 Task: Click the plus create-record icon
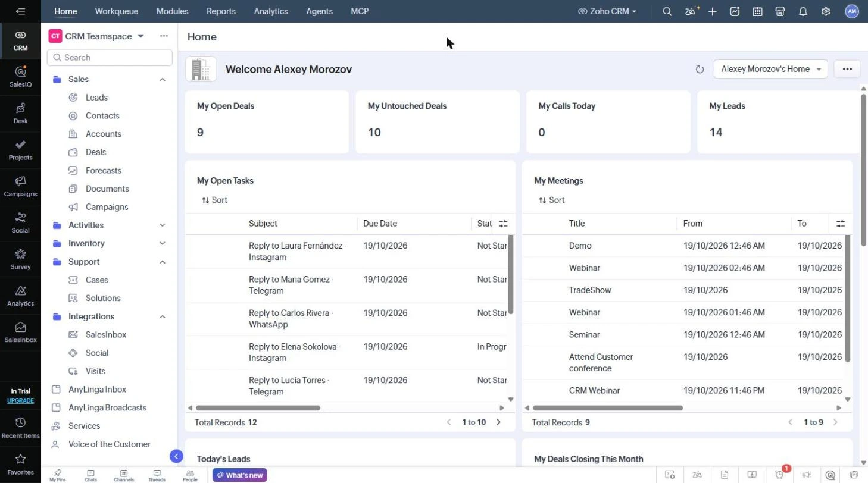(712, 11)
